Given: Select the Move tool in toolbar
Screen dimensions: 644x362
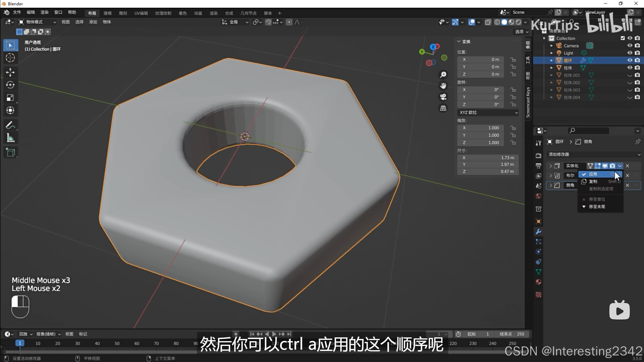Looking at the screenshot, I should (10, 72).
